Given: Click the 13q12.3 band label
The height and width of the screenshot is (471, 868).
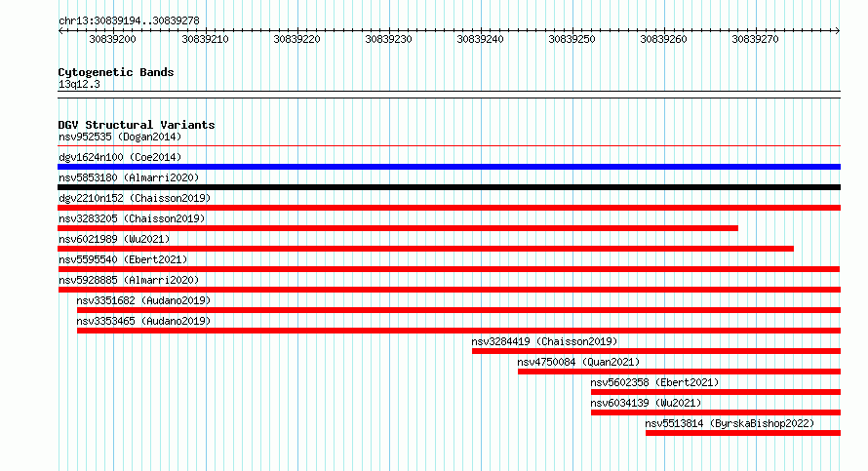Looking at the screenshot, I should [x=79, y=84].
